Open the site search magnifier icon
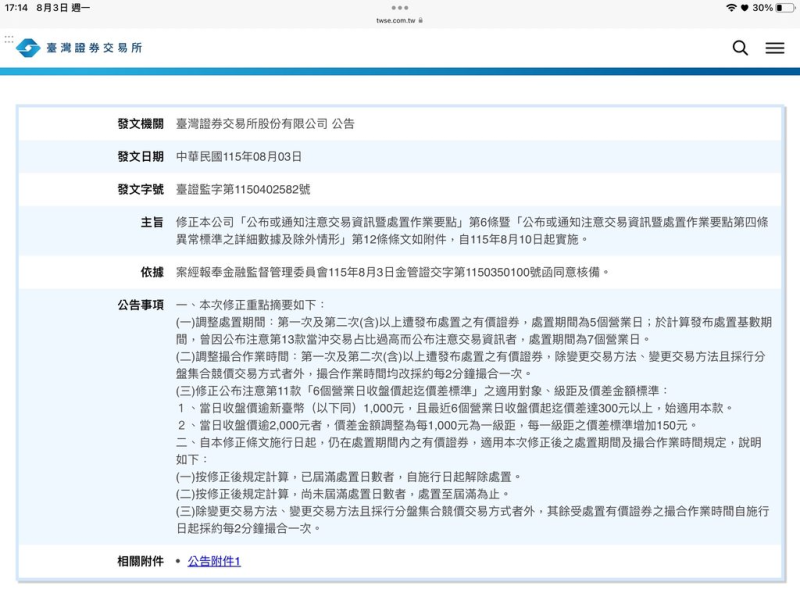The width and height of the screenshot is (800, 600). 740,48
